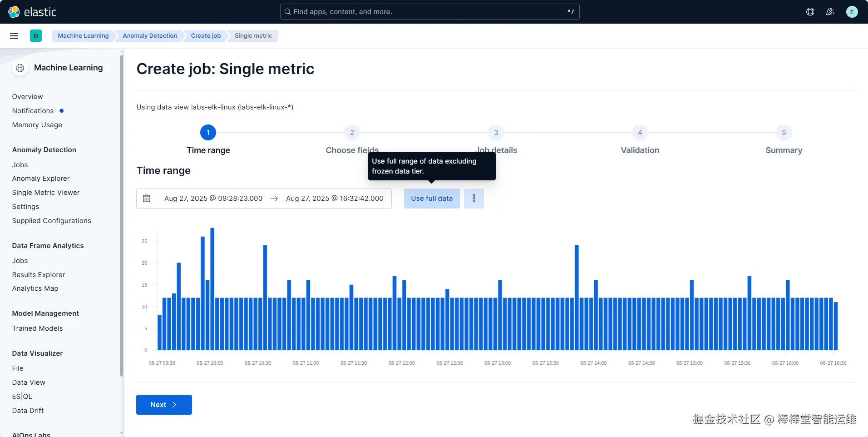
Task: Open the newsfeed celebration icon
Action: tap(830, 12)
